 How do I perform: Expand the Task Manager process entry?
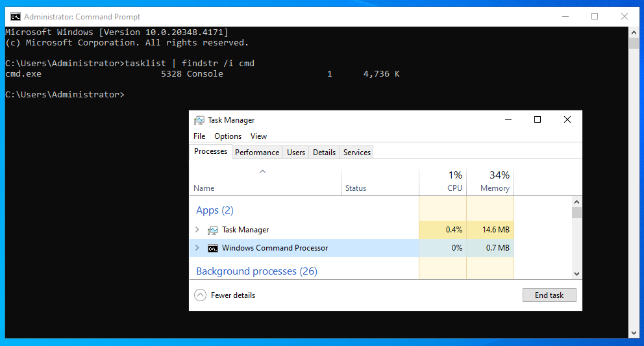coord(197,230)
